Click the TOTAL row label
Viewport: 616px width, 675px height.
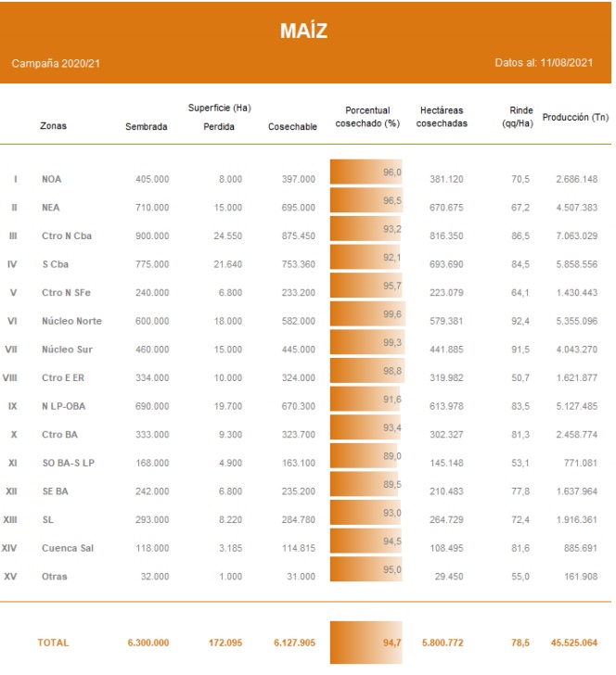53,643
